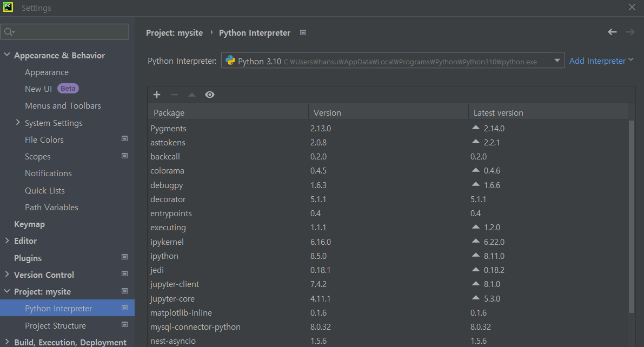Screen dimensions: 644x347
Task: Open the Python Interpreter dropdown arrow
Action: (557, 61)
